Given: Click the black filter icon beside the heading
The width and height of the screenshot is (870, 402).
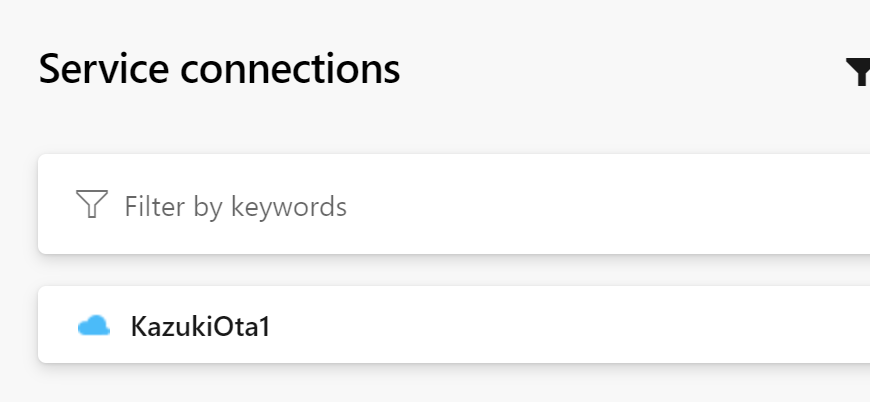Looking at the screenshot, I should click(x=858, y=72).
